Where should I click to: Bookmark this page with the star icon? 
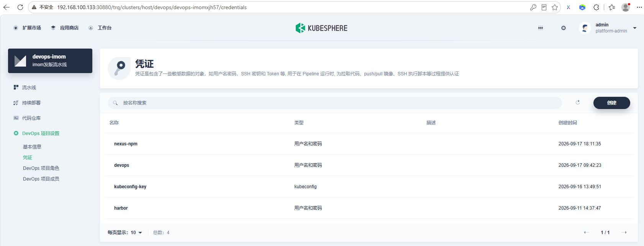[555, 7]
